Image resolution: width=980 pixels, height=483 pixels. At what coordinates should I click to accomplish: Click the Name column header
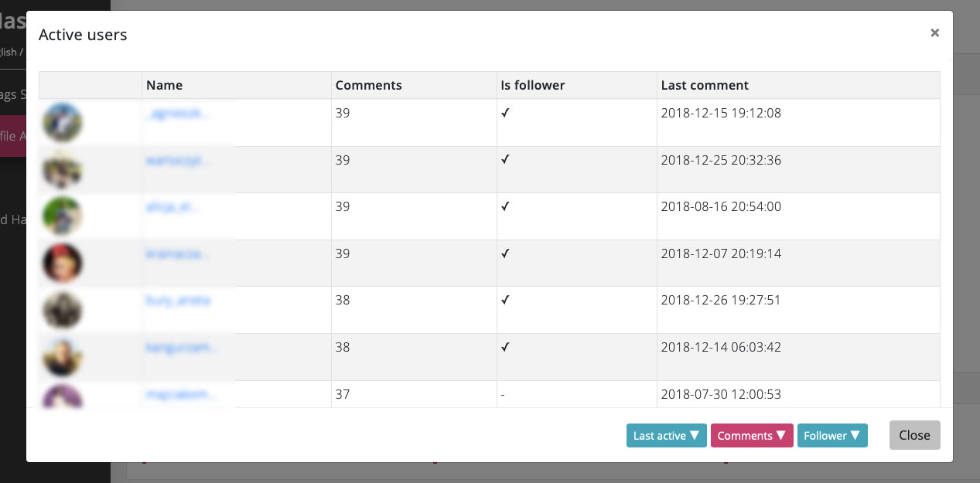165,85
